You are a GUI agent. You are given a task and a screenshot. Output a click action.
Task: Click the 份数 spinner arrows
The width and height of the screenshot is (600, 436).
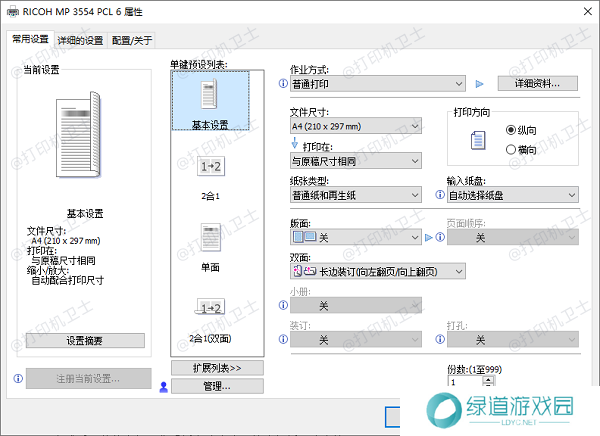point(488,381)
